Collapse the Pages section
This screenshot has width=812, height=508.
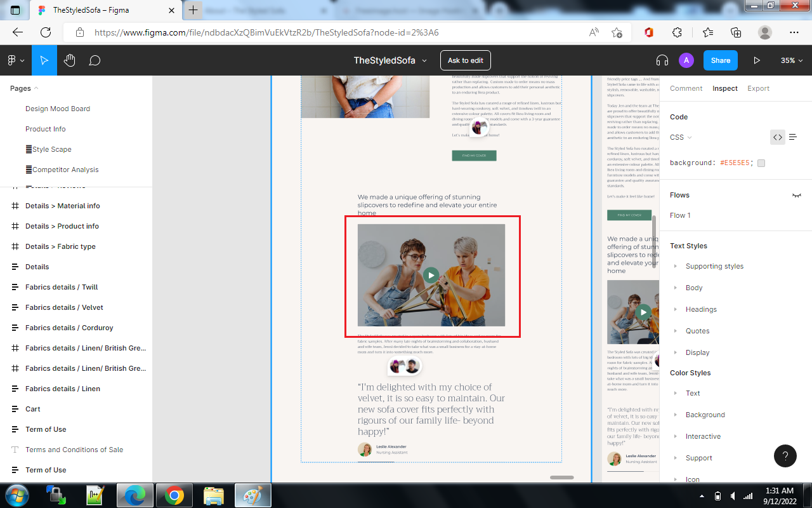coord(24,88)
